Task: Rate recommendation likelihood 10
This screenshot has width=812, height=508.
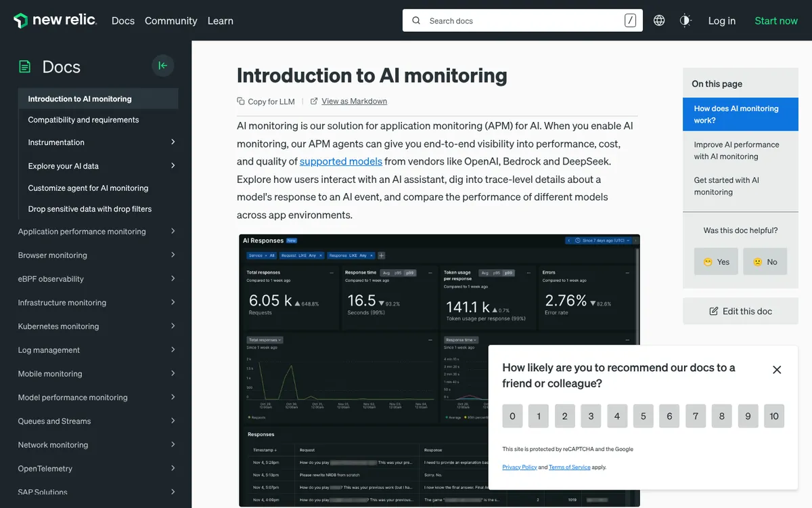Action: pos(774,416)
